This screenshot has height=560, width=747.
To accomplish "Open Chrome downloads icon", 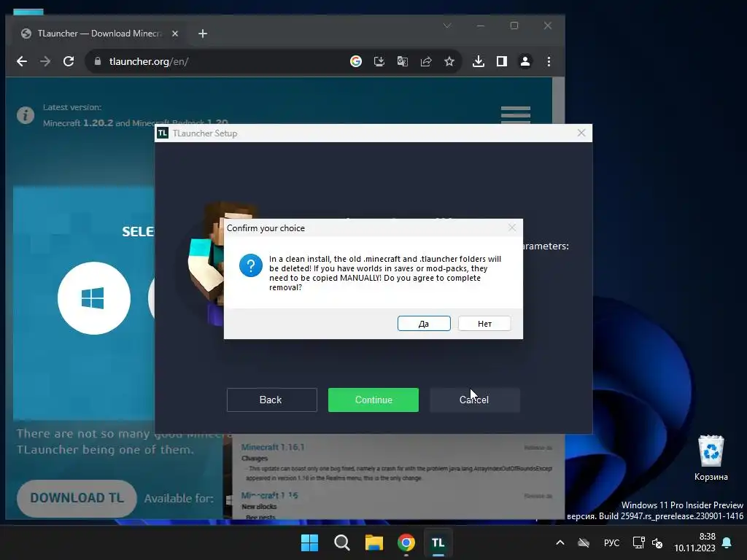I will point(479,61).
